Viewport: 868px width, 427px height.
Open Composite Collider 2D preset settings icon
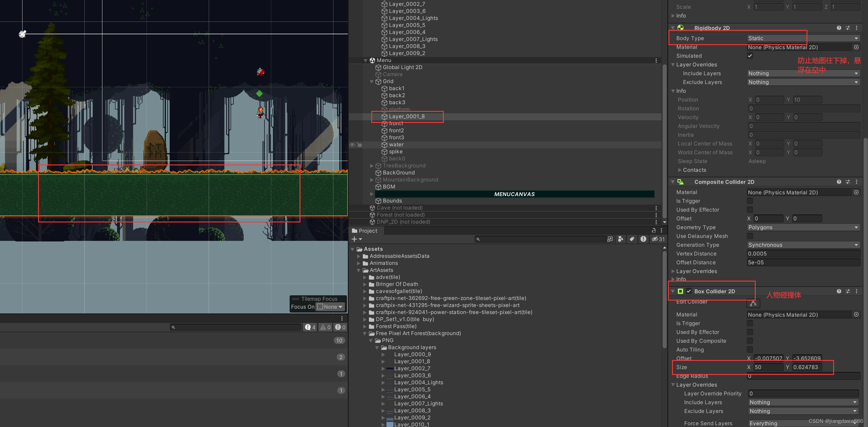[848, 182]
